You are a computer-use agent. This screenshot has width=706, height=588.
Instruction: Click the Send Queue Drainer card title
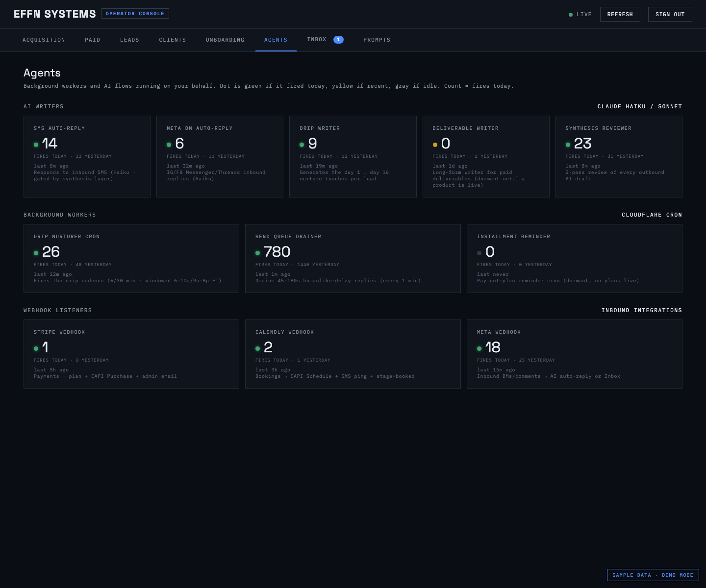tap(288, 237)
